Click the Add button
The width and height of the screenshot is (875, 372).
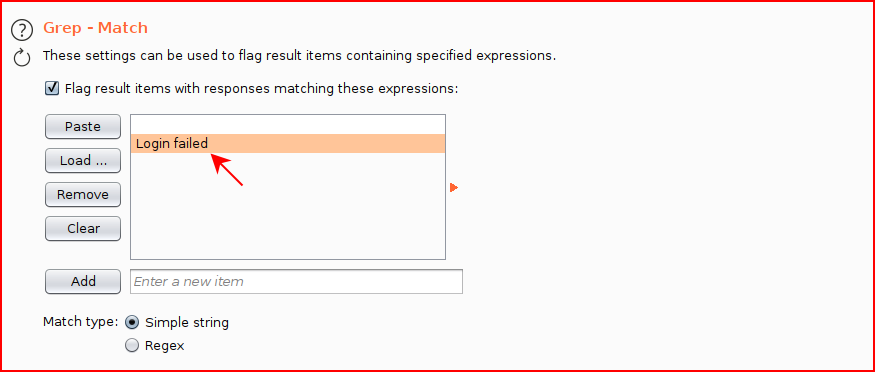click(83, 282)
